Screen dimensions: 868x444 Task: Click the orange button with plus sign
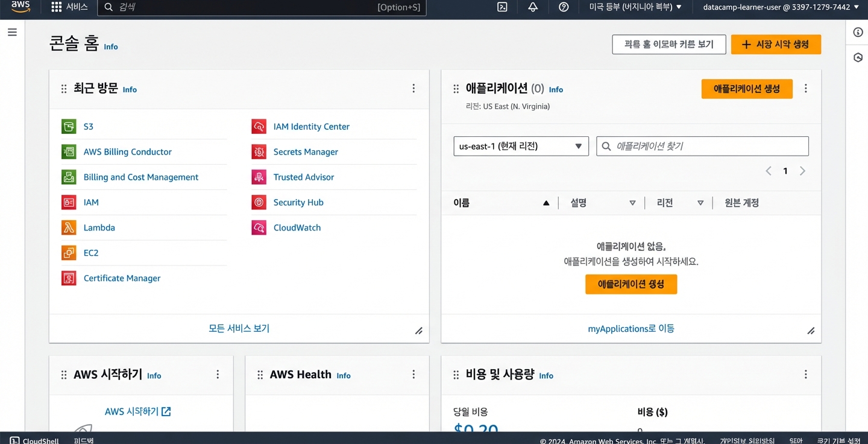(x=776, y=45)
